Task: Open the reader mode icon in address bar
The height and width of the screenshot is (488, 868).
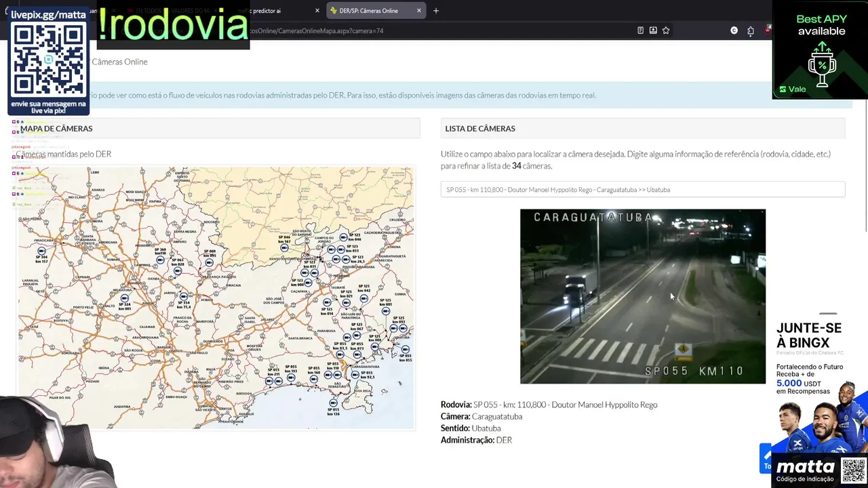Action: (640, 30)
